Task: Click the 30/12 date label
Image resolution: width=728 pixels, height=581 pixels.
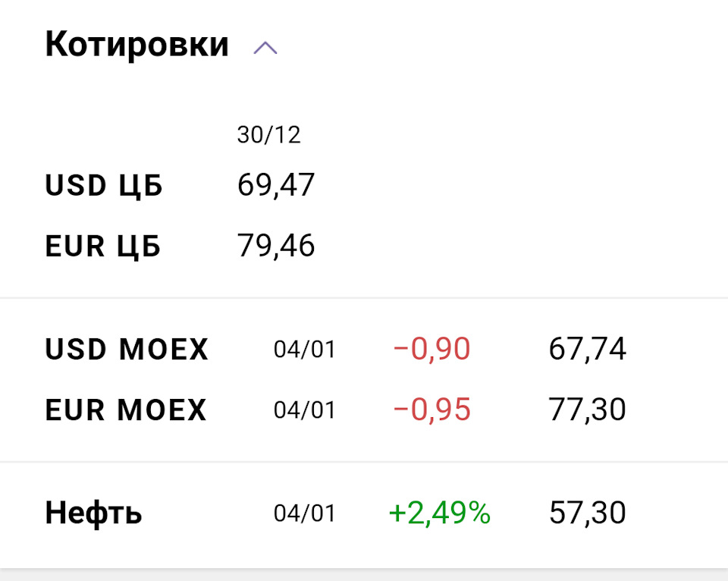Action: point(268,135)
